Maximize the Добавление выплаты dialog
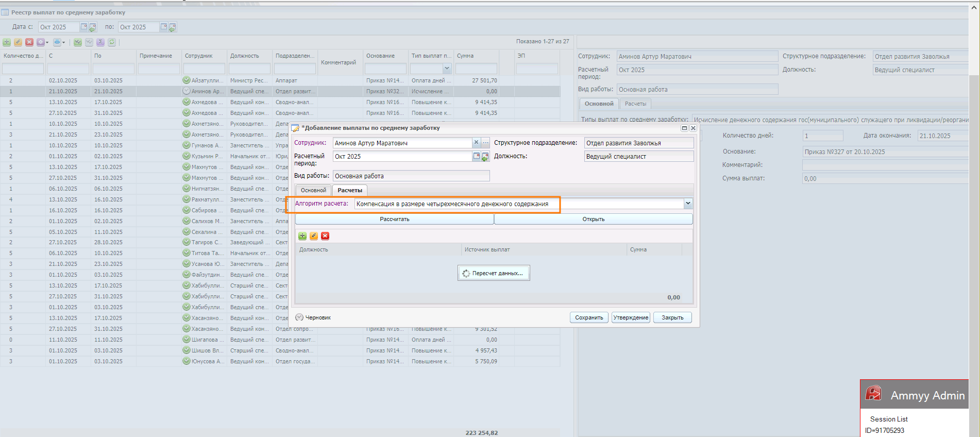980x437 pixels. 684,128
